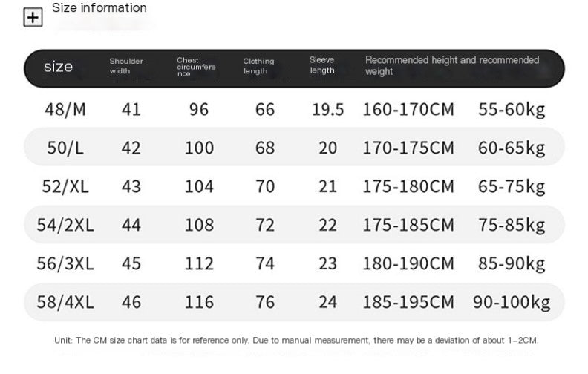The height and width of the screenshot is (374, 588).
Task: Click the plus icon beside Size information
Action: (x=33, y=17)
